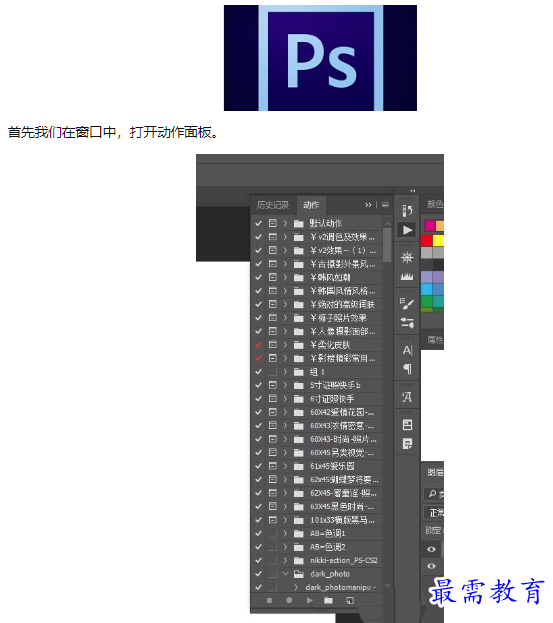Image resolution: width=553 pixels, height=623 pixels.
Task: Click the begin recording circle button
Action: click(289, 600)
